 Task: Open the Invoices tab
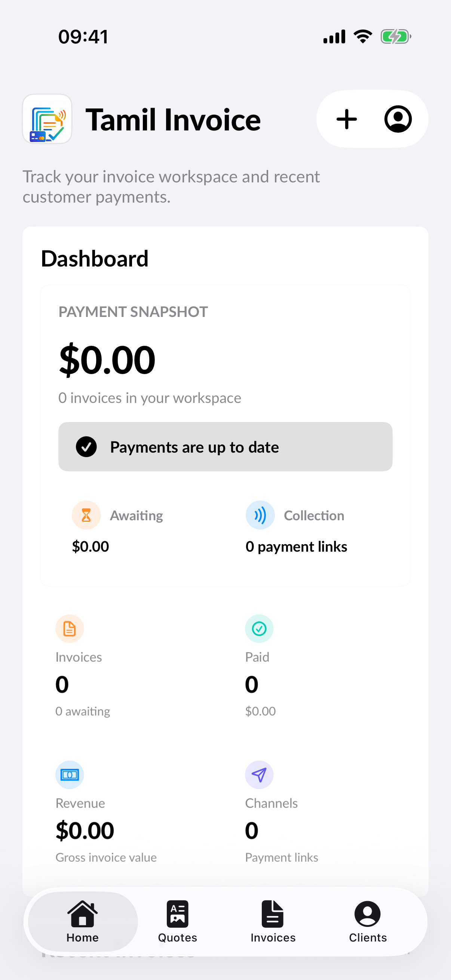[273, 921]
